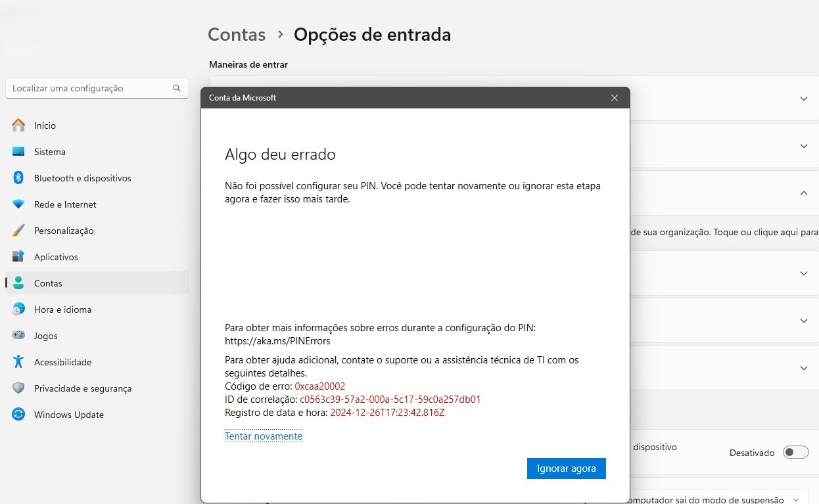Open Windows Update page
Image resolution: width=819 pixels, height=504 pixels.
point(97,415)
